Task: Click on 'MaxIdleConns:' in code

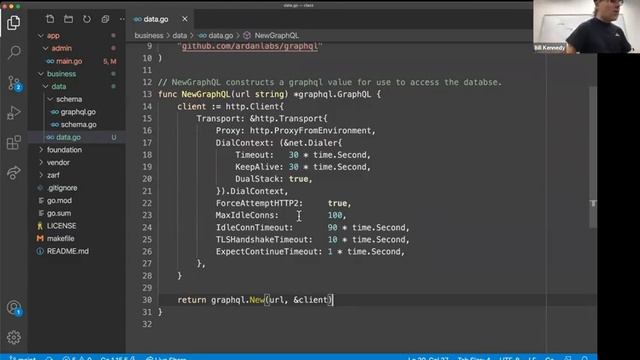Action: coord(247,215)
